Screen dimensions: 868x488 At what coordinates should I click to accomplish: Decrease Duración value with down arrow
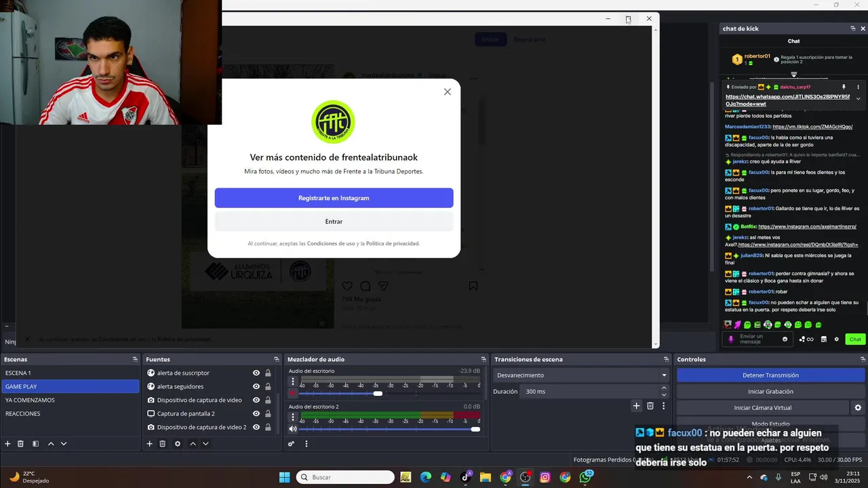[664, 394]
